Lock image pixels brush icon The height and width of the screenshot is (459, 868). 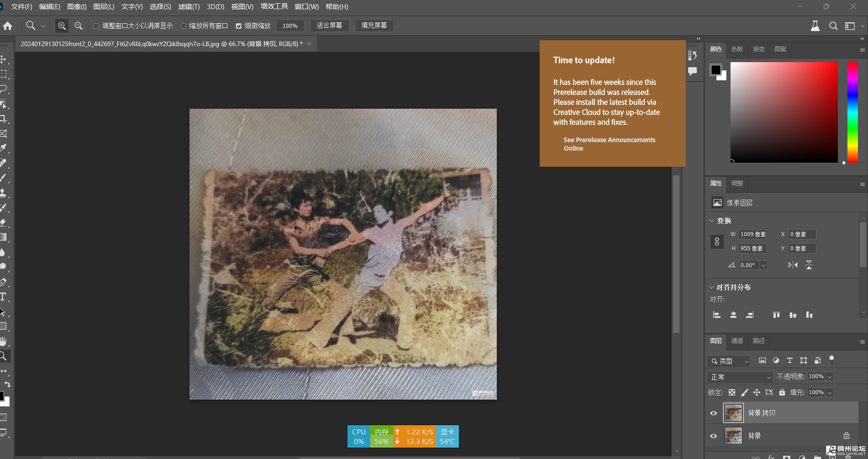click(744, 392)
